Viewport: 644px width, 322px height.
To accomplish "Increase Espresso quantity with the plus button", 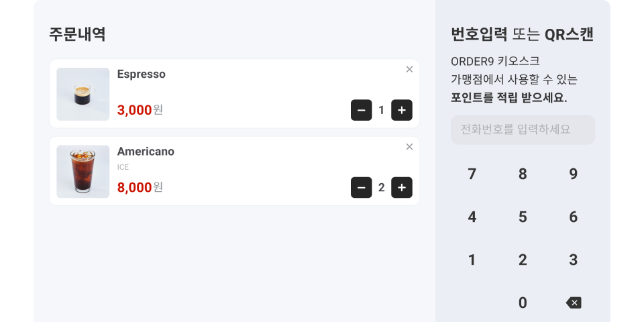I will 402,110.
